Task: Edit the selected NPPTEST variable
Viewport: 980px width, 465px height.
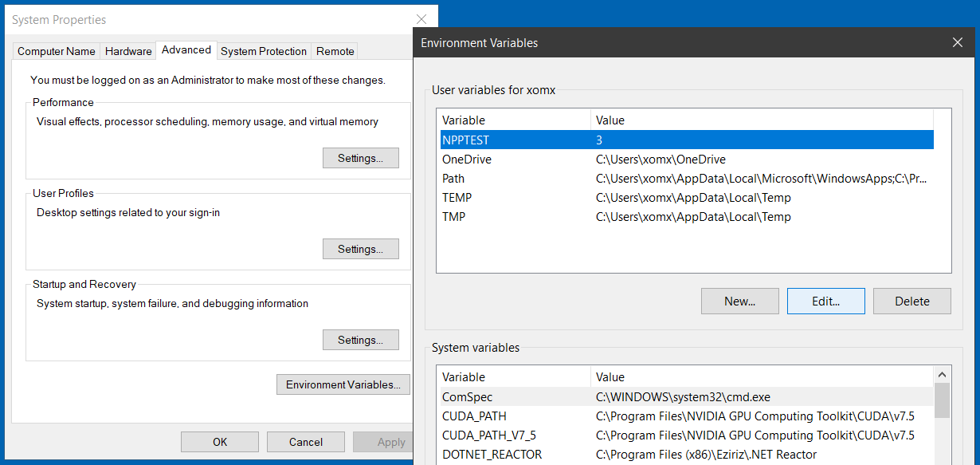Action: (825, 301)
